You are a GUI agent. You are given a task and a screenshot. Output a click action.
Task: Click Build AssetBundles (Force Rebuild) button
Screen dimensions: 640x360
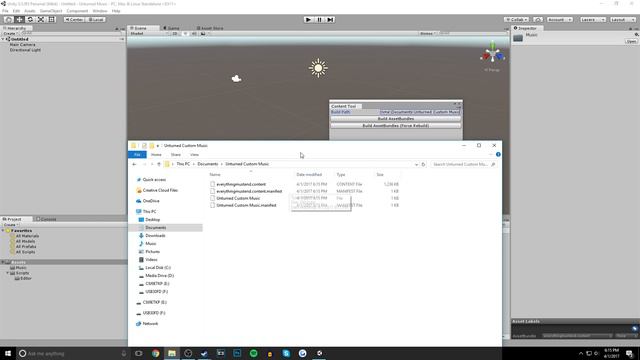coord(396,126)
